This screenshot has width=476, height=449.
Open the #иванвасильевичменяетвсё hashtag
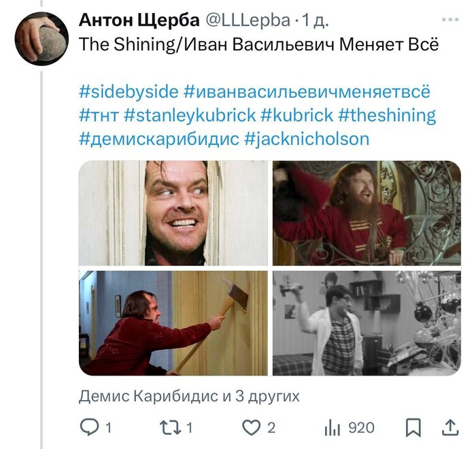pos(307,91)
